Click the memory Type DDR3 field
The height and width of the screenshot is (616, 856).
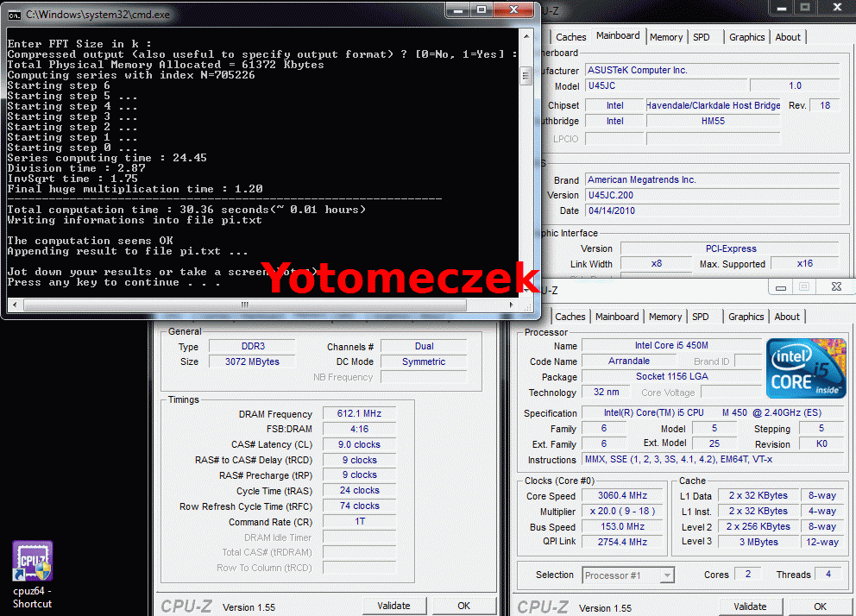[253, 347]
